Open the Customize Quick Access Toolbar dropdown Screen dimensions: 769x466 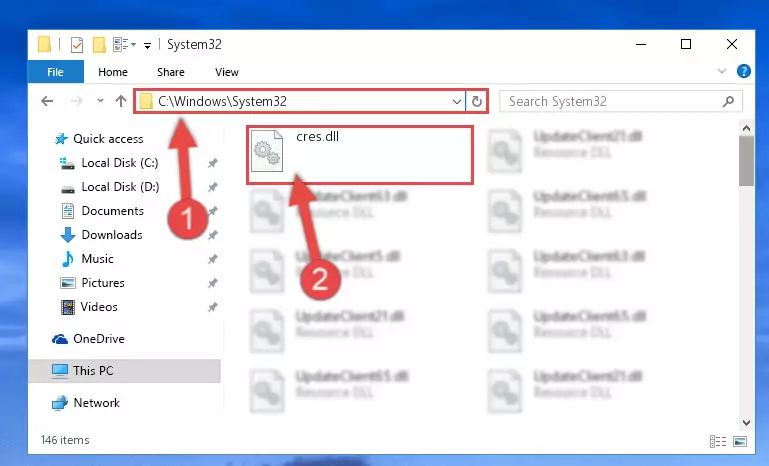pyautogui.click(x=147, y=46)
